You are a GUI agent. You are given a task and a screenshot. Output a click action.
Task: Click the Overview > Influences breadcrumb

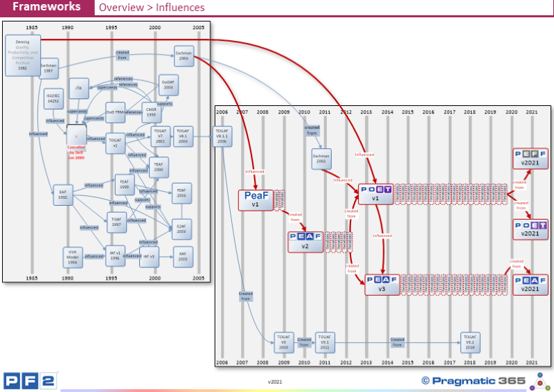pos(152,8)
